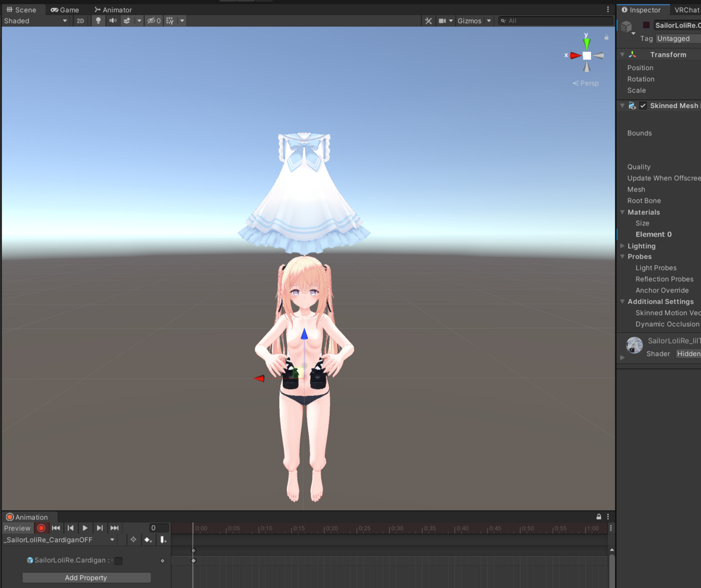The height and width of the screenshot is (588, 701).
Task: Play the animation clip
Action: (x=85, y=528)
